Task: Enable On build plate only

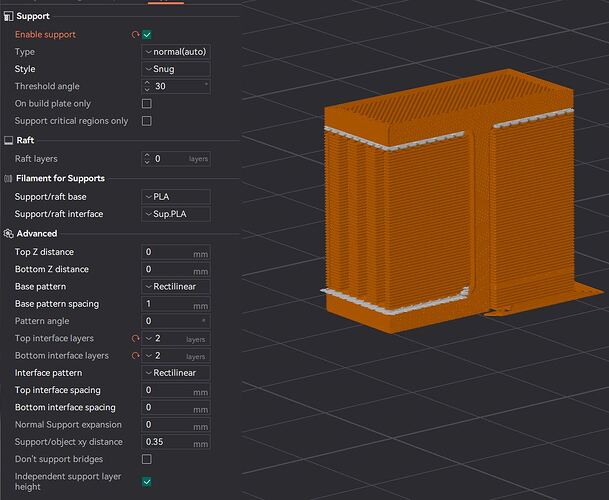Action: [147, 103]
